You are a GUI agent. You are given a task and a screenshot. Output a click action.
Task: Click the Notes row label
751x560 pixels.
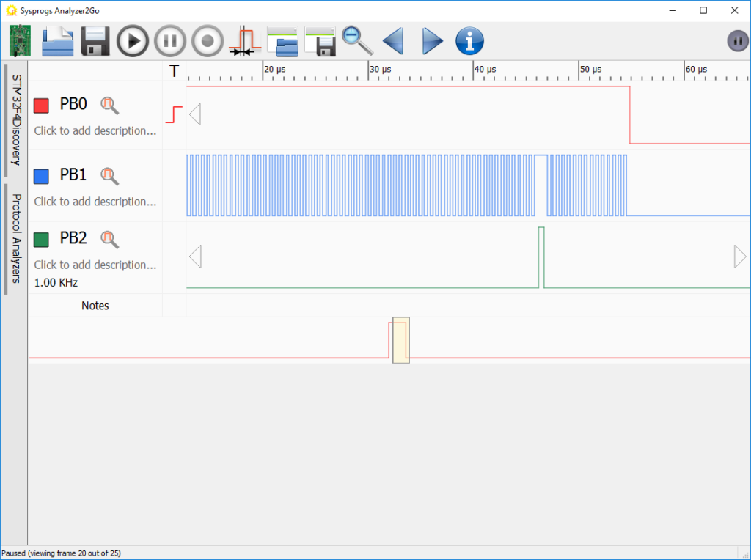coord(95,306)
